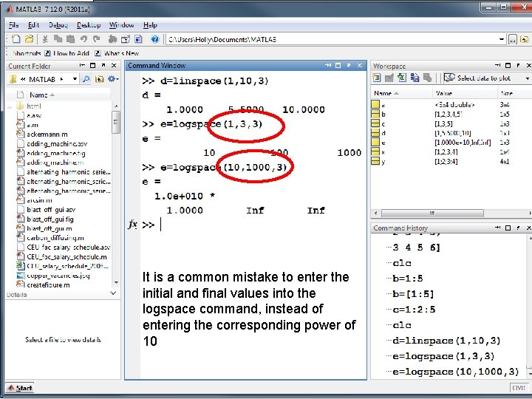Viewport: 532px width, 399px height.
Task: Launch Simulink from the toolbar icon
Action: click(x=112, y=39)
